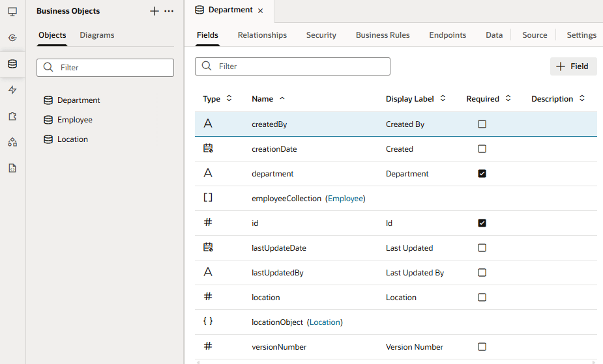
Task: Open the shapes icon in the navigator
Action: coord(12,142)
